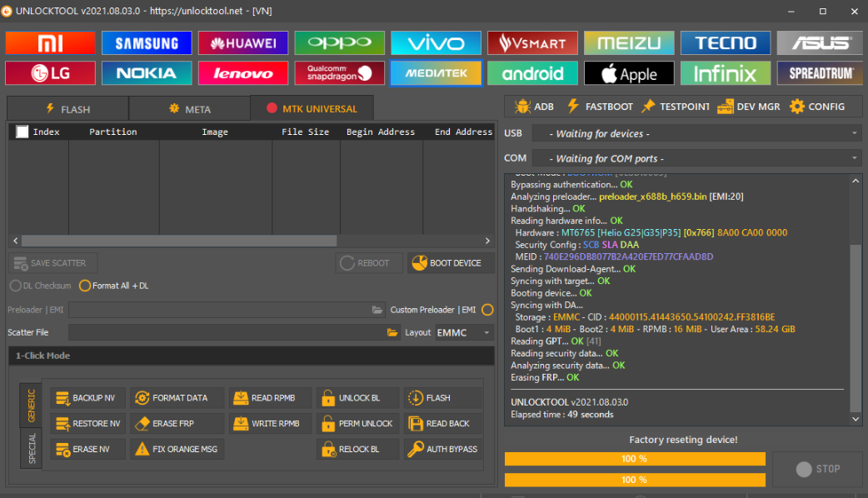This screenshot has height=498, width=868.
Task: Click Write RPMB
Action: point(271,423)
